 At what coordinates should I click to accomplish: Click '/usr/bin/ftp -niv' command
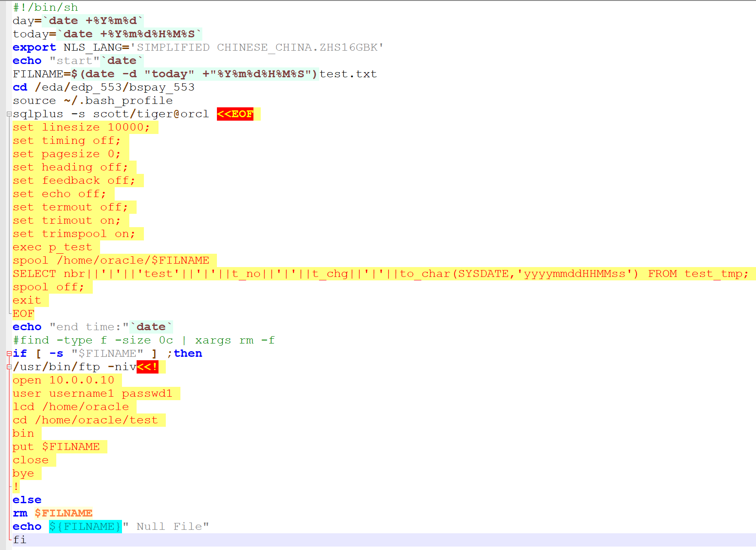pyautogui.click(x=75, y=367)
